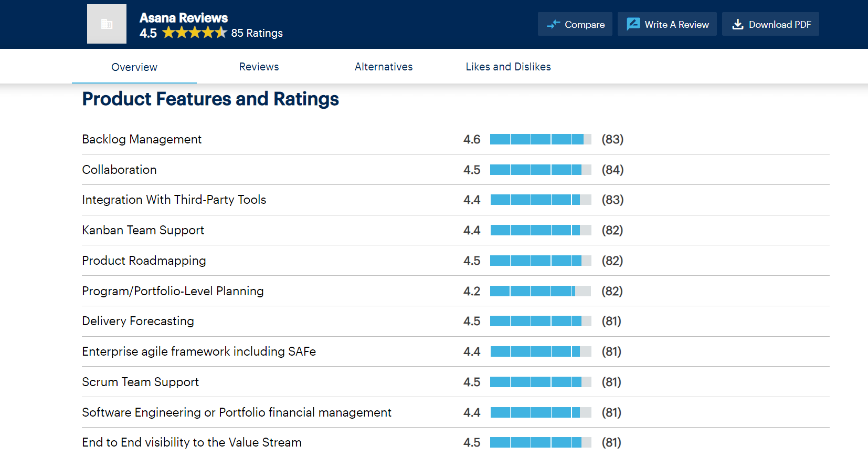This screenshot has width=868, height=456.
Task: Click the Program/Portfolio-Level Planning rating bar
Action: point(540,291)
